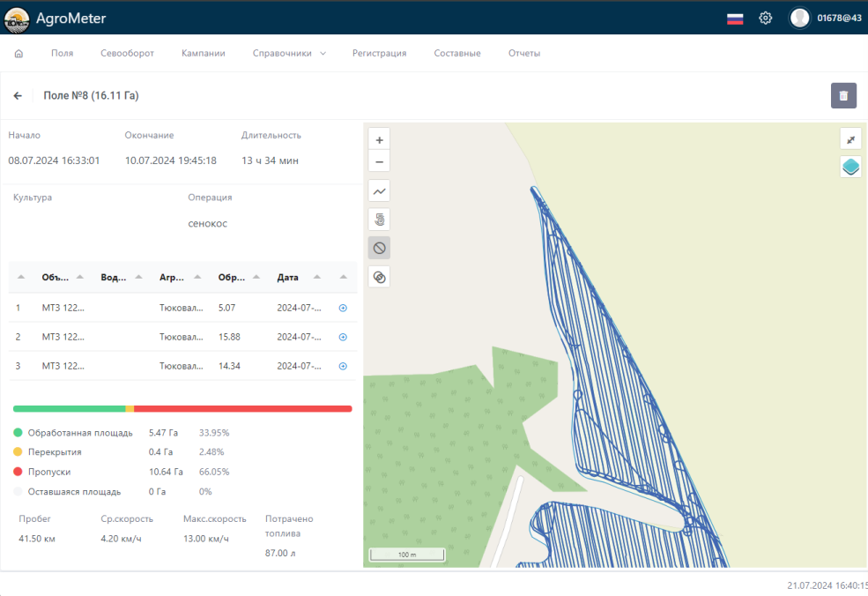
Task: Expand row 1 details with plus icon
Action: tap(343, 308)
